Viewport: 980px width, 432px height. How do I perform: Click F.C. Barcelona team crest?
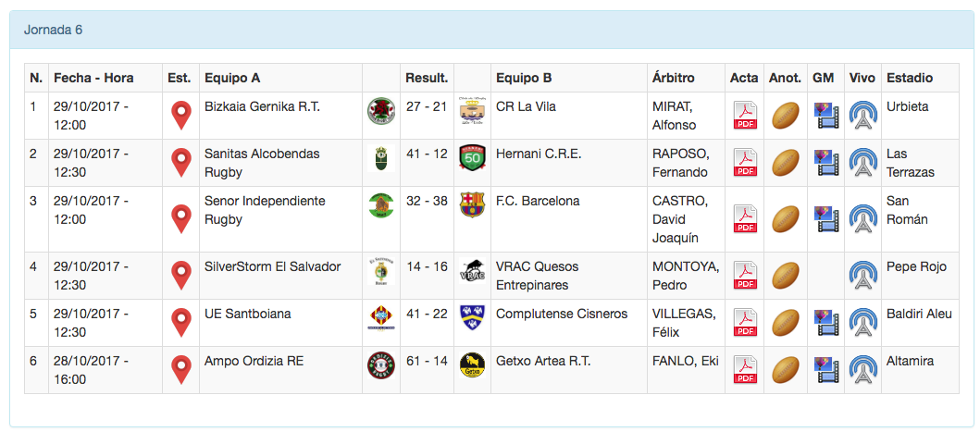click(472, 204)
